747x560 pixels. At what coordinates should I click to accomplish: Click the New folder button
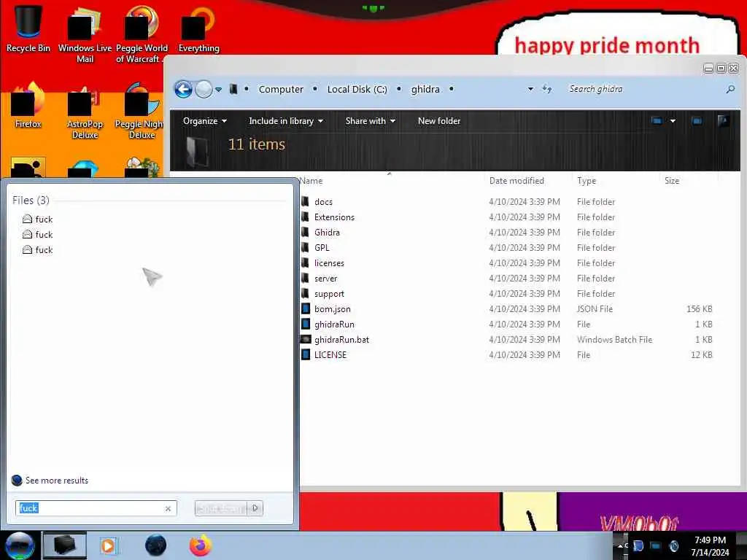[438, 121]
